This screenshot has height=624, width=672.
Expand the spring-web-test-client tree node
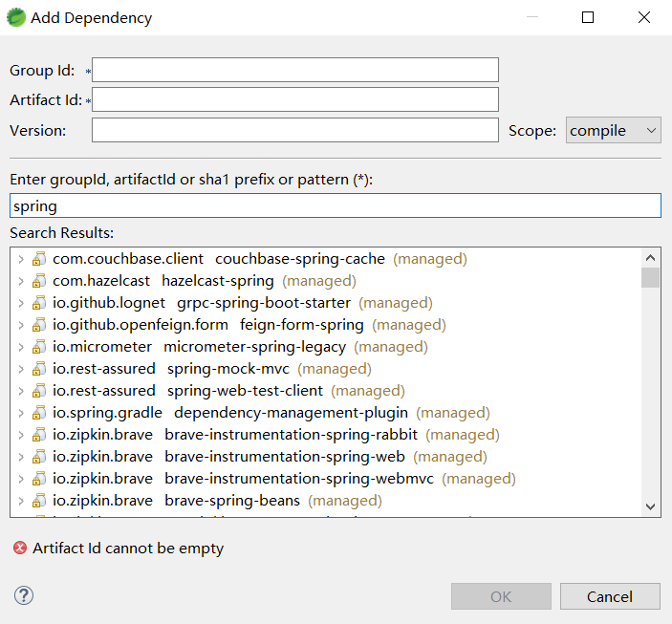21,391
